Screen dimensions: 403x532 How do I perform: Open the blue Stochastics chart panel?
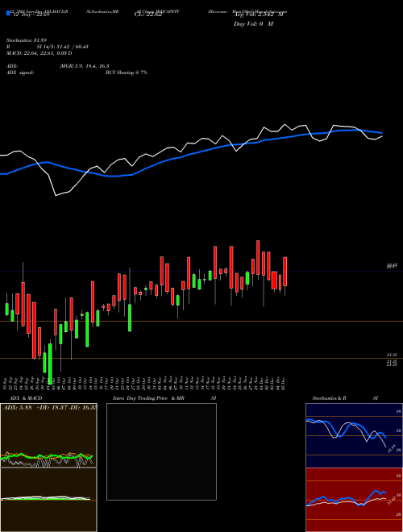354,435
